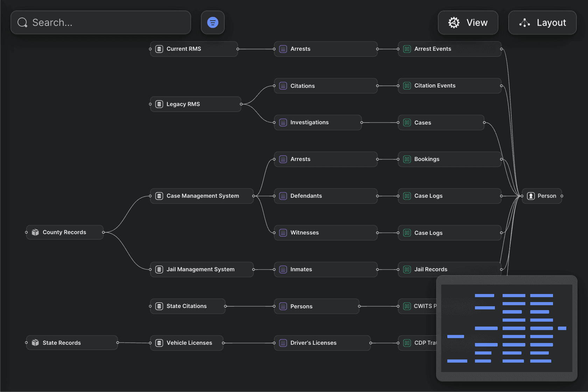Open the View settings button
Viewport: 588px width, 392px height.
click(x=468, y=23)
